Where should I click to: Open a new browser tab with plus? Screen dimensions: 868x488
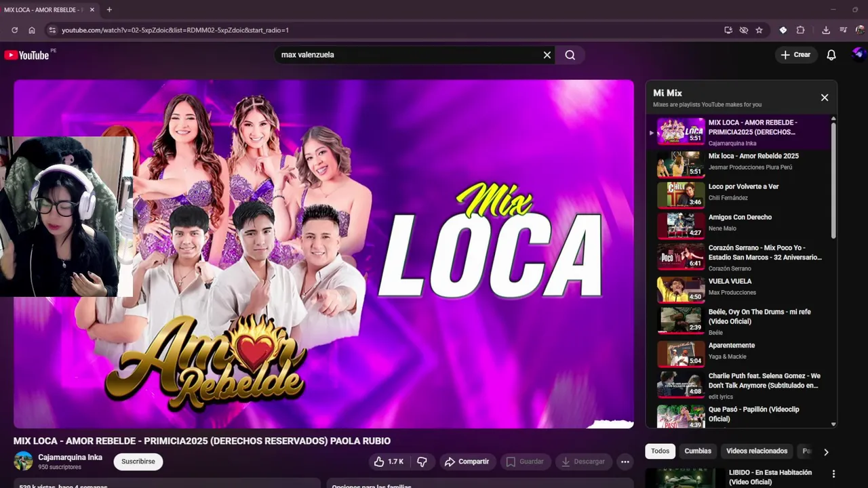click(109, 9)
